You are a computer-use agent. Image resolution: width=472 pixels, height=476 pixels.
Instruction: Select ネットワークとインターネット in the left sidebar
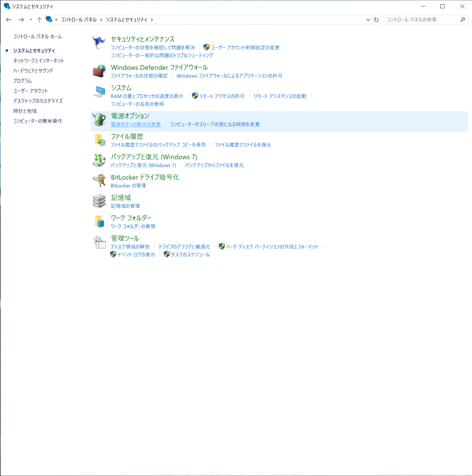[39, 60]
